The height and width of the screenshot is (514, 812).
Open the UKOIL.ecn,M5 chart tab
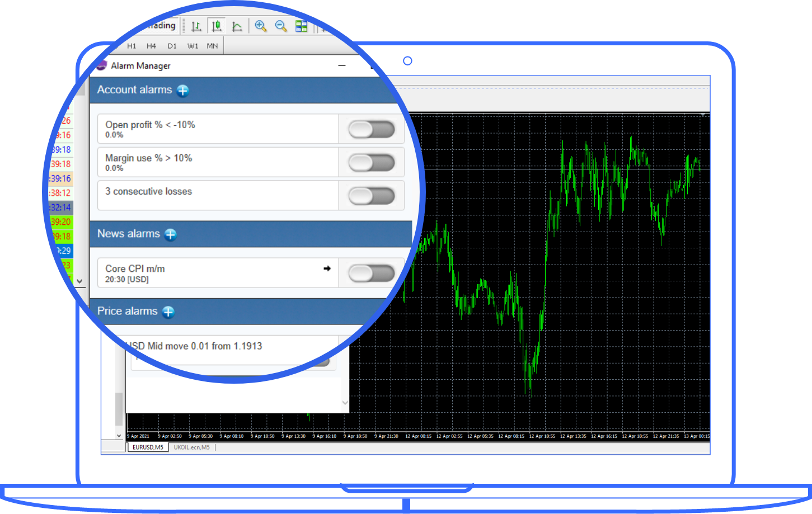(191, 447)
